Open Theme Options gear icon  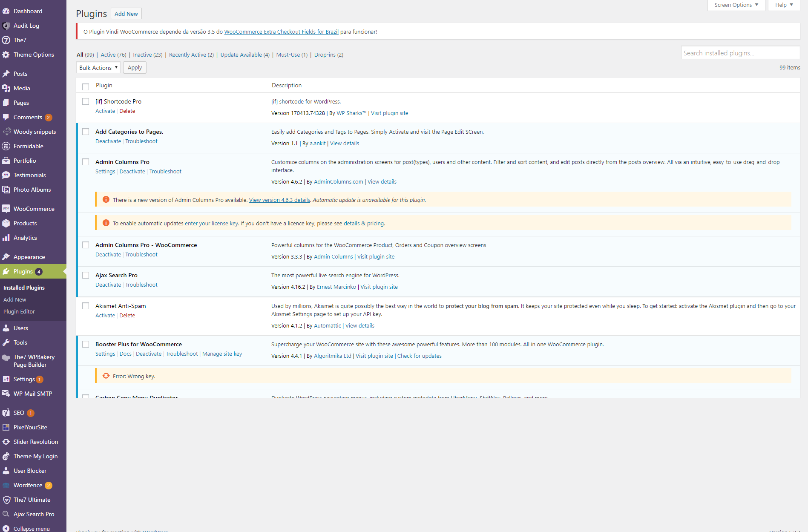6,55
